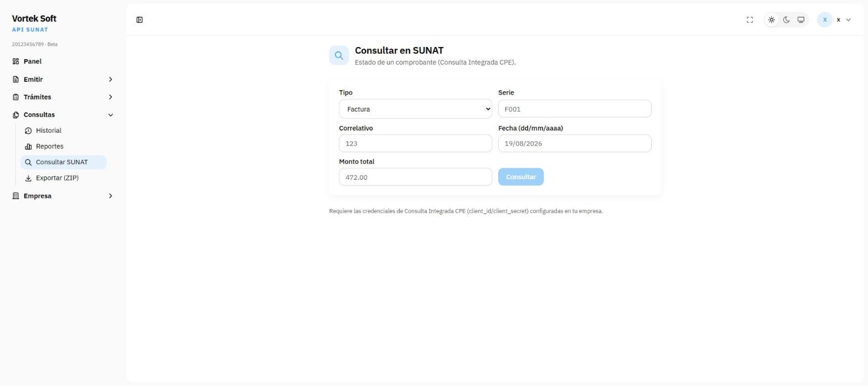868x386 pixels.
Task: Expand the Empresa submenu chevron
Action: click(x=110, y=196)
